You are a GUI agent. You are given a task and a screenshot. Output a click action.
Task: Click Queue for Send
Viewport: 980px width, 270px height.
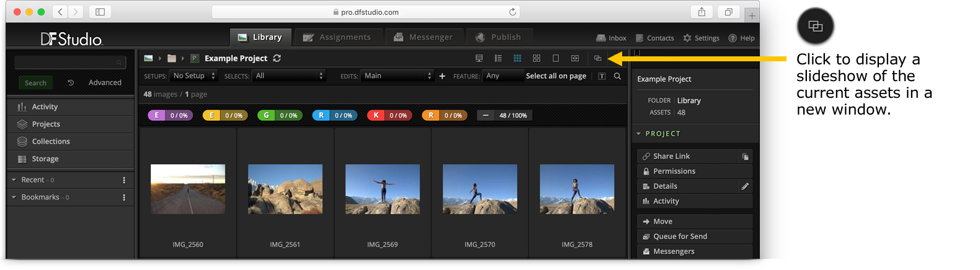(x=695, y=237)
